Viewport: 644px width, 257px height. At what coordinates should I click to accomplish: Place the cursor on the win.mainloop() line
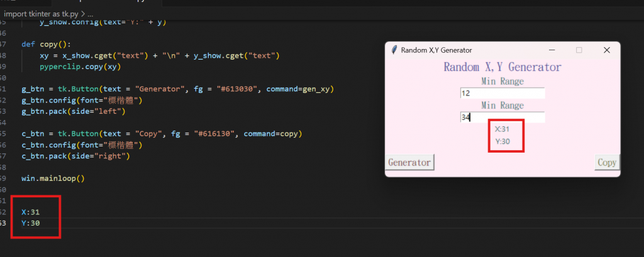[x=53, y=178]
